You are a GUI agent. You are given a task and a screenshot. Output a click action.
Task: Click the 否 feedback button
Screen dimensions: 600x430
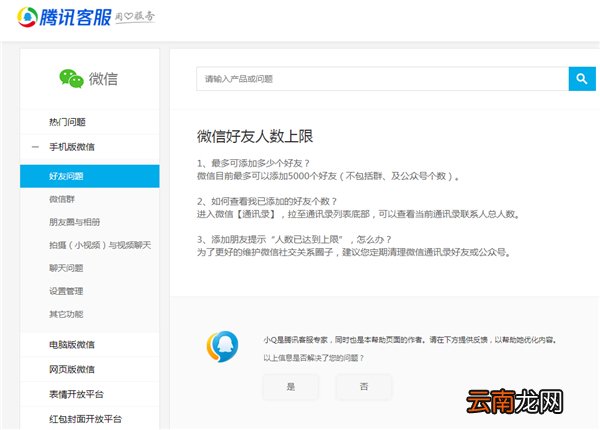(364, 387)
